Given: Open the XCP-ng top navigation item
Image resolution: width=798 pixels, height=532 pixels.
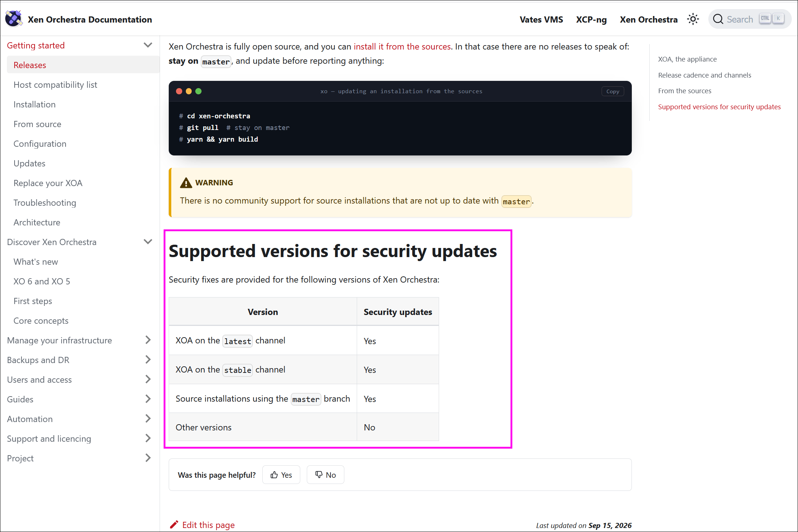Looking at the screenshot, I should tap(591, 20).
